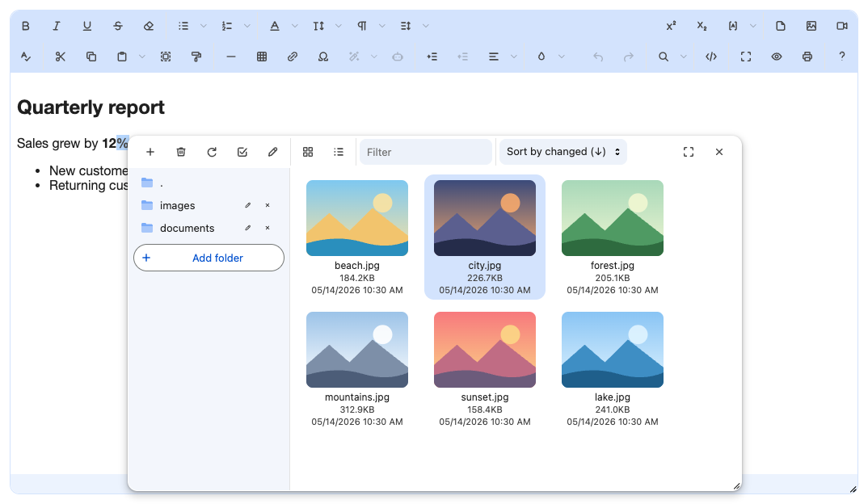Open the numbered list style dropdown
This screenshot has height=504, width=868.
pos(246,26)
